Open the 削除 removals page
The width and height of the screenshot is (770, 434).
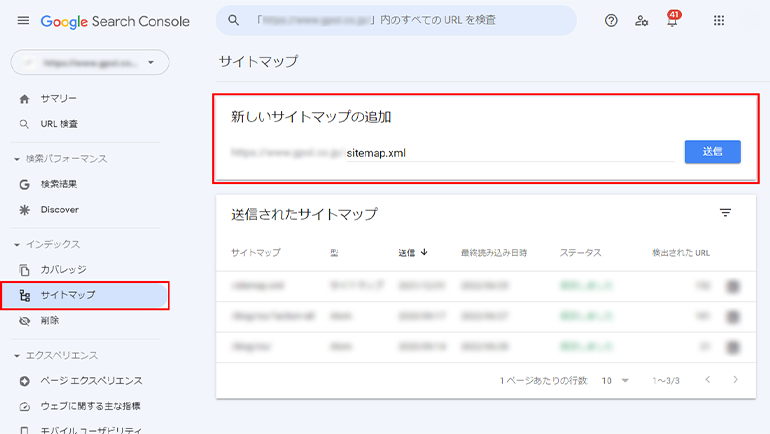50,321
